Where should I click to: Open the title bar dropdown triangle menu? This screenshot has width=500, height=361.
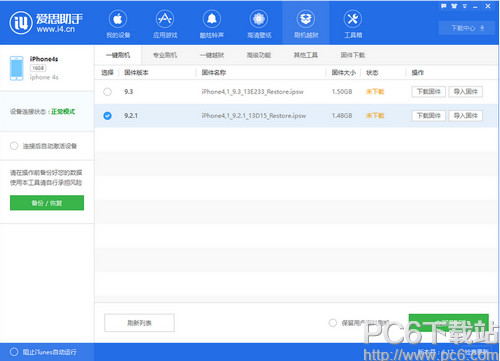[x=464, y=6]
